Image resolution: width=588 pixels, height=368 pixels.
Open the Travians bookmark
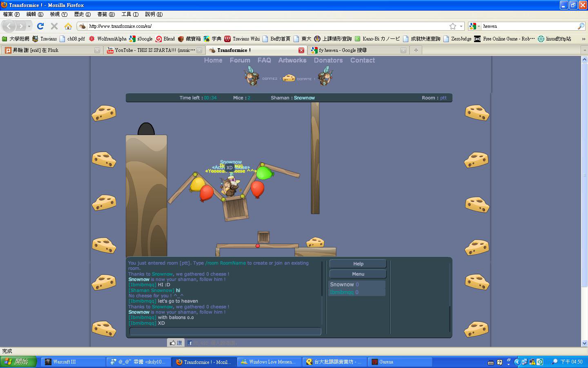coord(45,39)
